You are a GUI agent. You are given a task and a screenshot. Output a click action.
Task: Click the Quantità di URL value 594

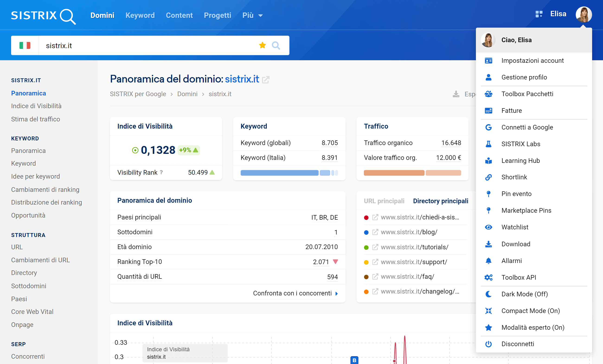click(332, 277)
